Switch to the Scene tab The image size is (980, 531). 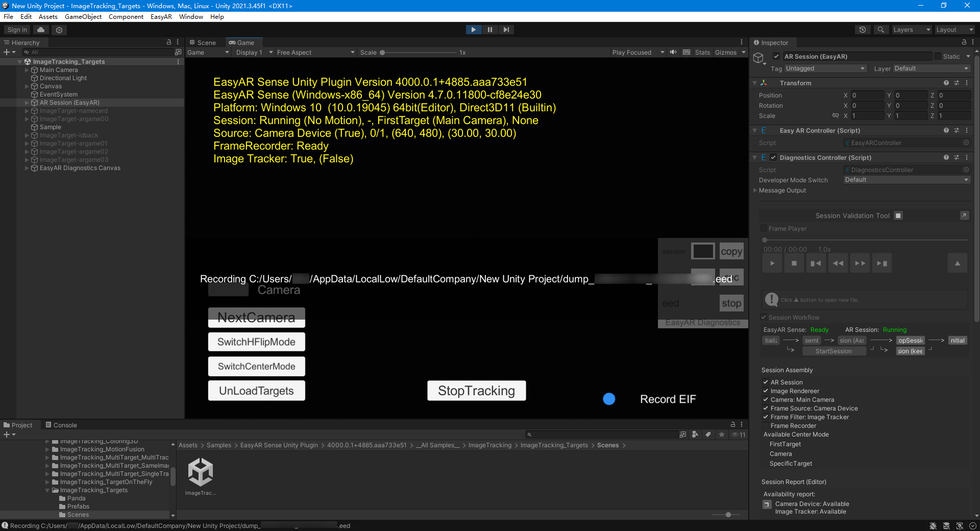pos(203,42)
